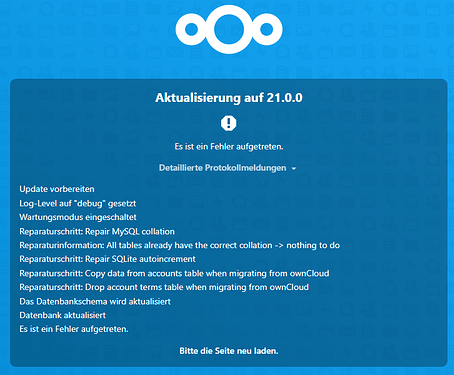Click the Aktualisierung auf 21.0.0 heading
The height and width of the screenshot is (375, 454).
coord(229,98)
